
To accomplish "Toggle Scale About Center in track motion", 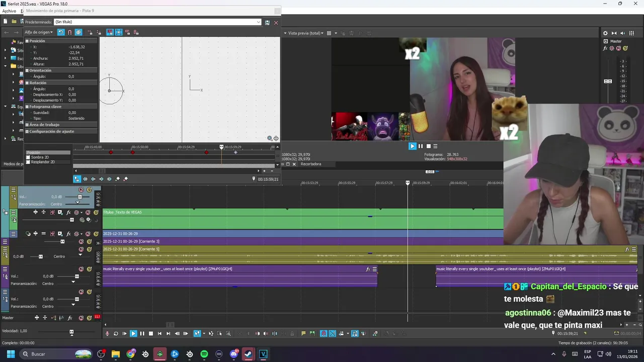I will click(119, 32).
